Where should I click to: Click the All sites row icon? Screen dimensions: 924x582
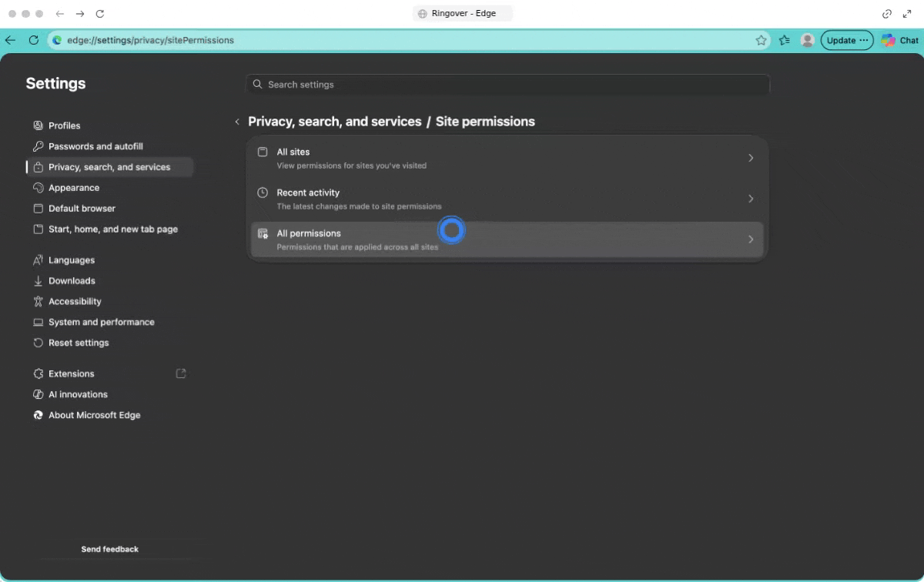[x=263, y=152]
